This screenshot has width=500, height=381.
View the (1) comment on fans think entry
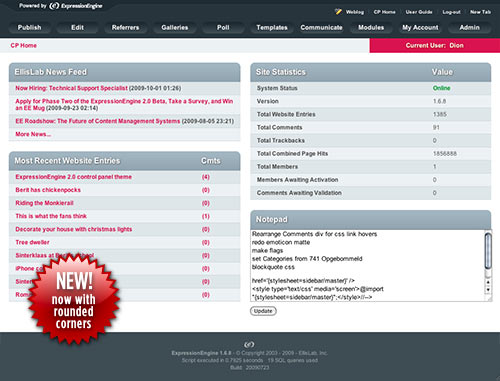pos(206,216)
